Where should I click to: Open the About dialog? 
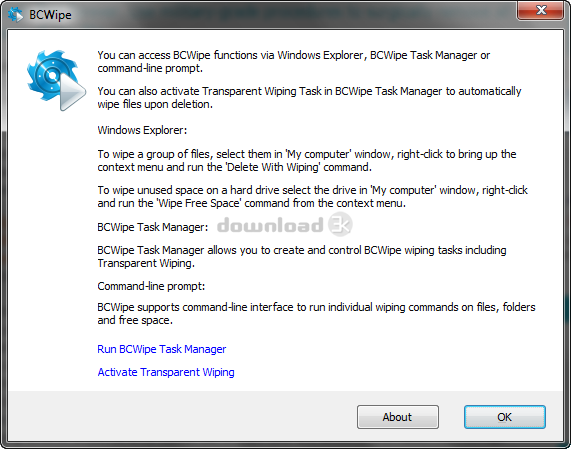coord(398,417)
